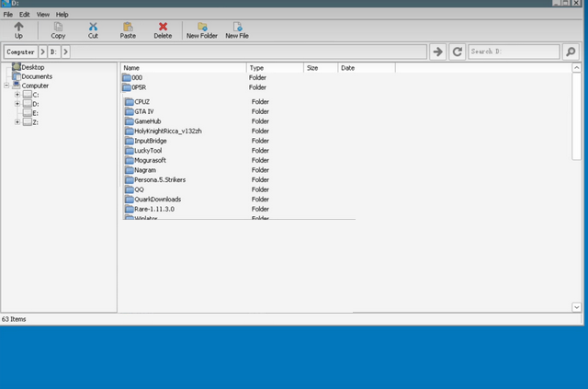
Task: Expand the C: drive tree node
Action: point(17,95)
